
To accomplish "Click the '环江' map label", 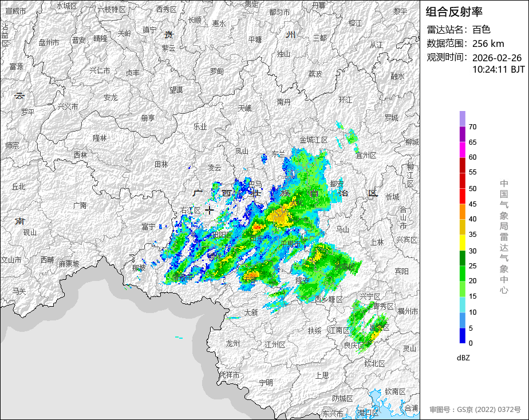I will [x=345, y=100].
